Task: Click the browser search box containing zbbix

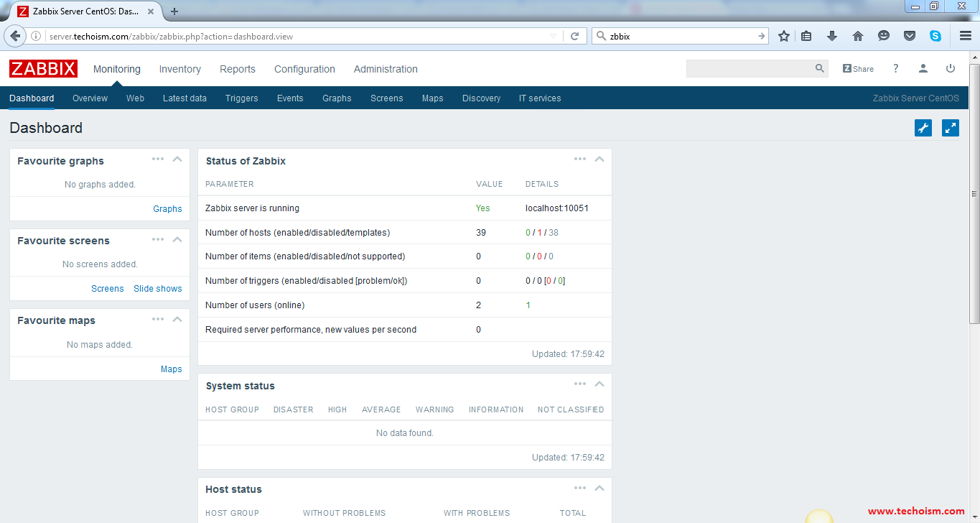Action: (680, 36)
